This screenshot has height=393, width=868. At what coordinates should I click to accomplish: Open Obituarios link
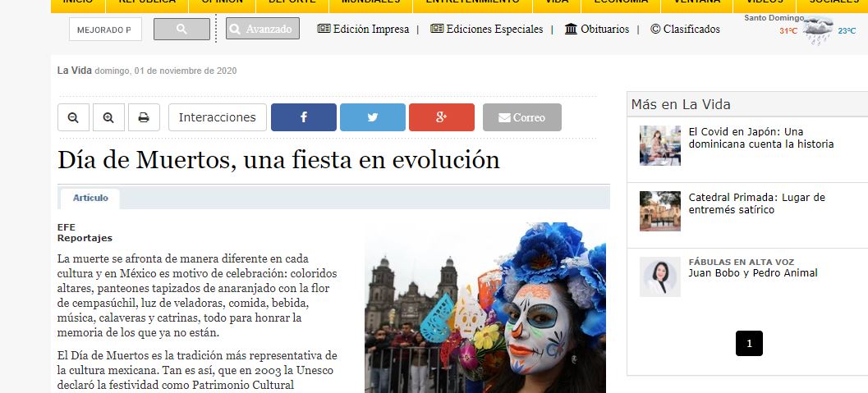[597, 30]
